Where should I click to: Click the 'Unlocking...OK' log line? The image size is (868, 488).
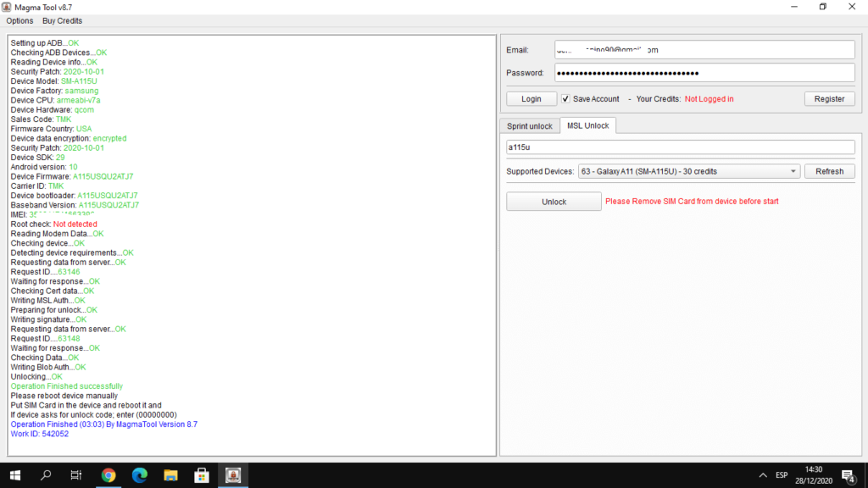pyautogui.click(x=36, y=377)
